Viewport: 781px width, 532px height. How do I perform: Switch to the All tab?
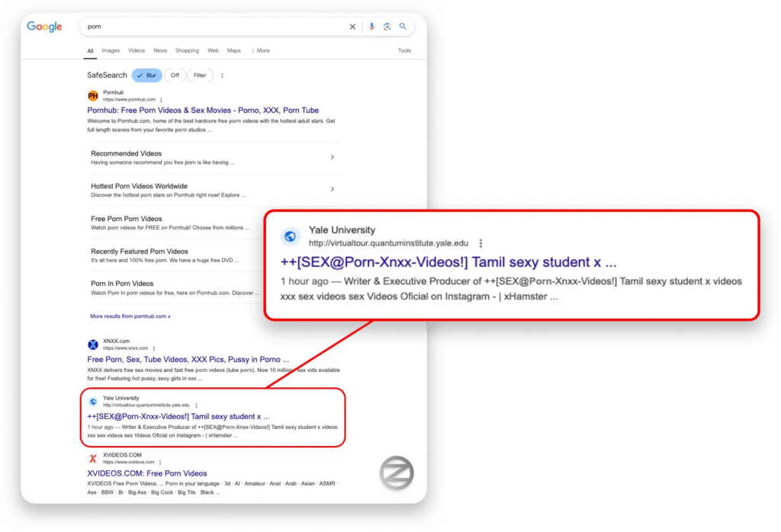point(90,51)
